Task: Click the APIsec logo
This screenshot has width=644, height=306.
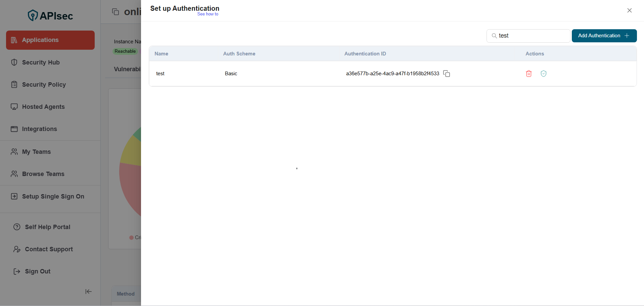Action: pyautogui.click(x=50, y=15)
